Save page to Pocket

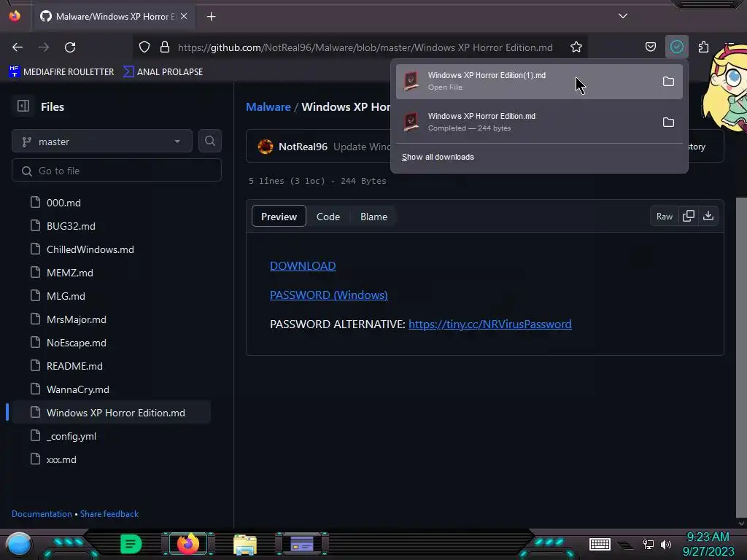pos(650,47)
